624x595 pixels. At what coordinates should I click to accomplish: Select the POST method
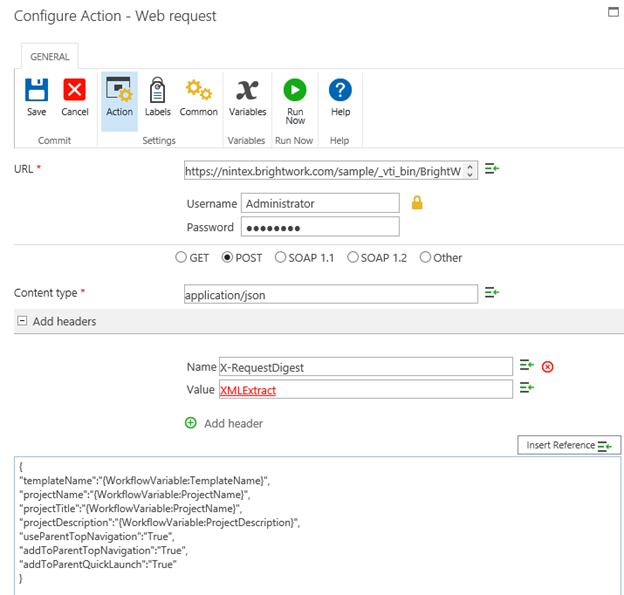pos(227,257)
